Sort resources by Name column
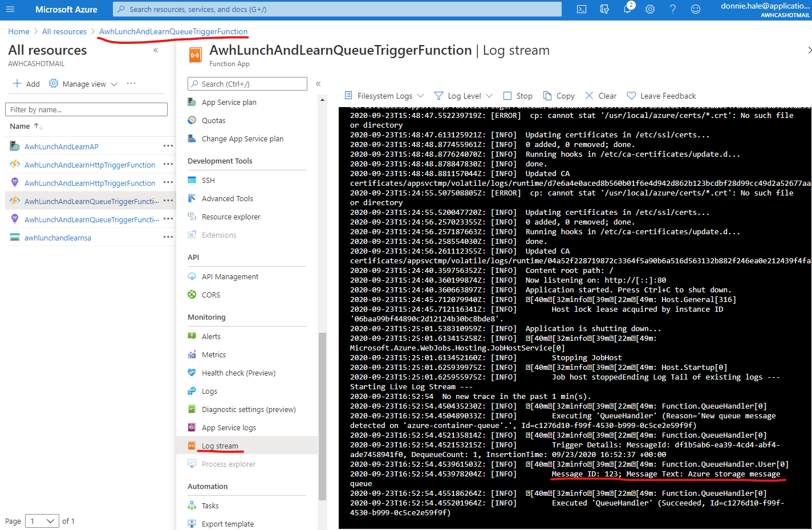This screenshot has width=812, height=530. 26,126
